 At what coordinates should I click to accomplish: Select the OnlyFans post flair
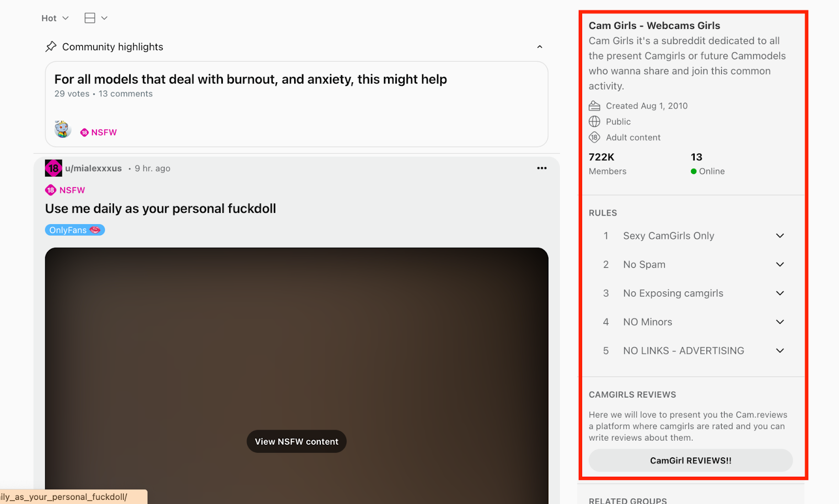tap(75, 230)
